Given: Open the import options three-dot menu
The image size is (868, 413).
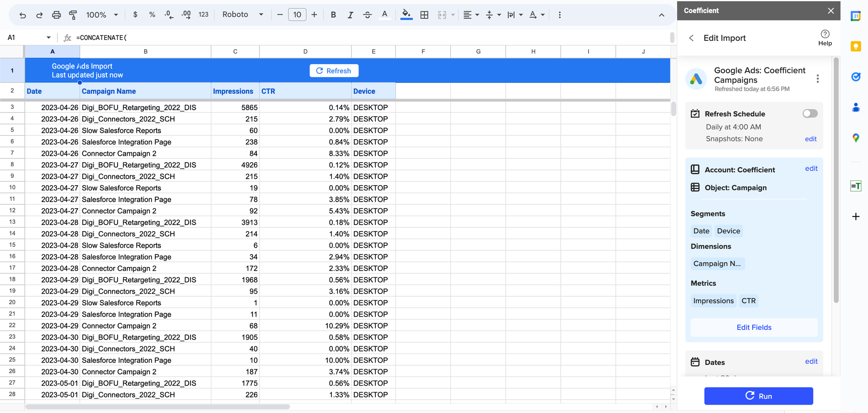Looking at the screenshot, I should pos(818,79).
